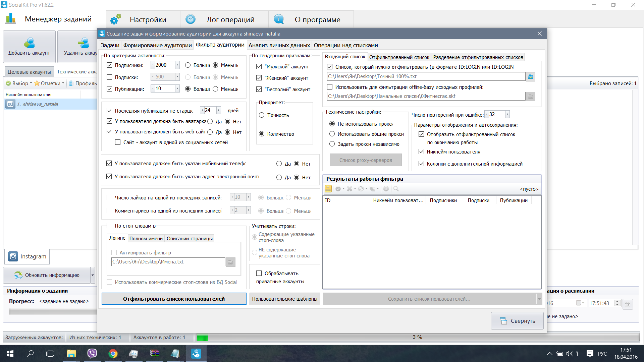This screenshot has width=644, height=362.
Task: Open Разделение отфильтрованных списков tab
Action: coord(478,57)
